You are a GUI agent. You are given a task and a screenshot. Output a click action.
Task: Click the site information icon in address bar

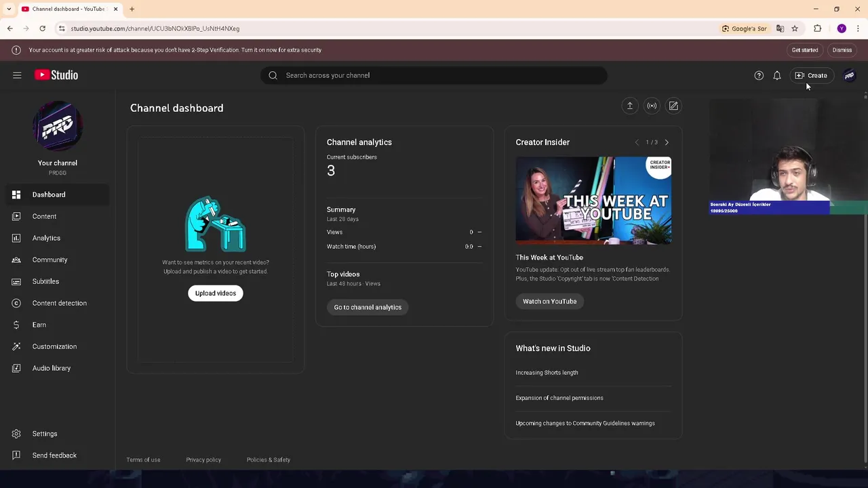point(62,28)
